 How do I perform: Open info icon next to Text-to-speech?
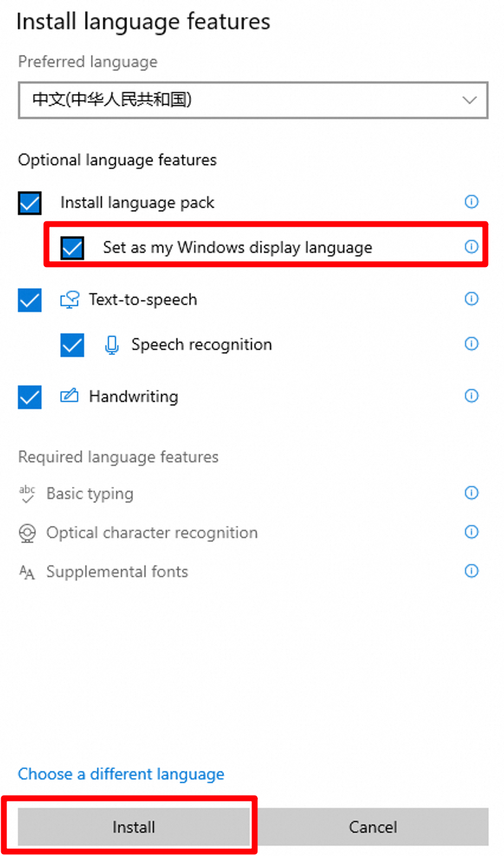[x=471, y=299]
